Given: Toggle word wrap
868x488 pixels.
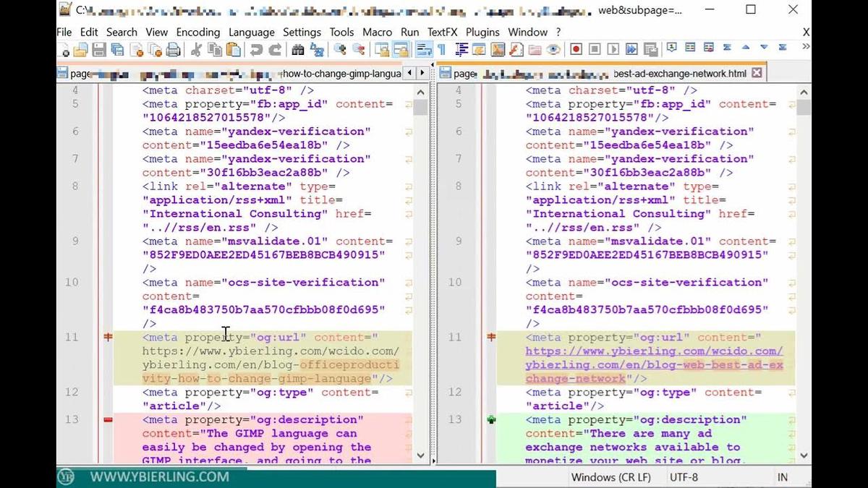Looking at the screenshot, I should [x=422, y=48].
